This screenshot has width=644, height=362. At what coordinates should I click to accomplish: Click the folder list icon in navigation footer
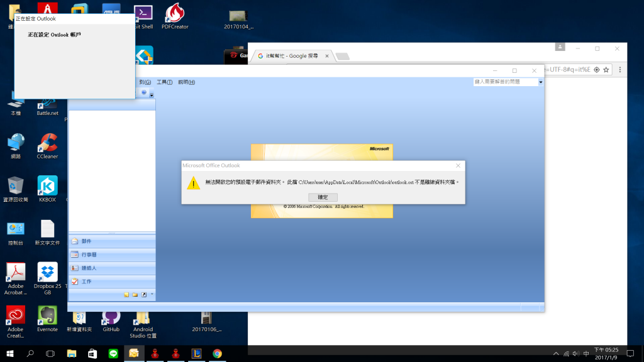tap(135, 295)
